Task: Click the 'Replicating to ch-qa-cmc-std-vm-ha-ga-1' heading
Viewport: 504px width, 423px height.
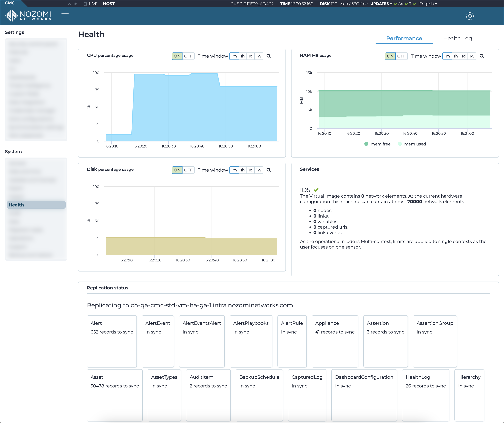Action: 190,305
